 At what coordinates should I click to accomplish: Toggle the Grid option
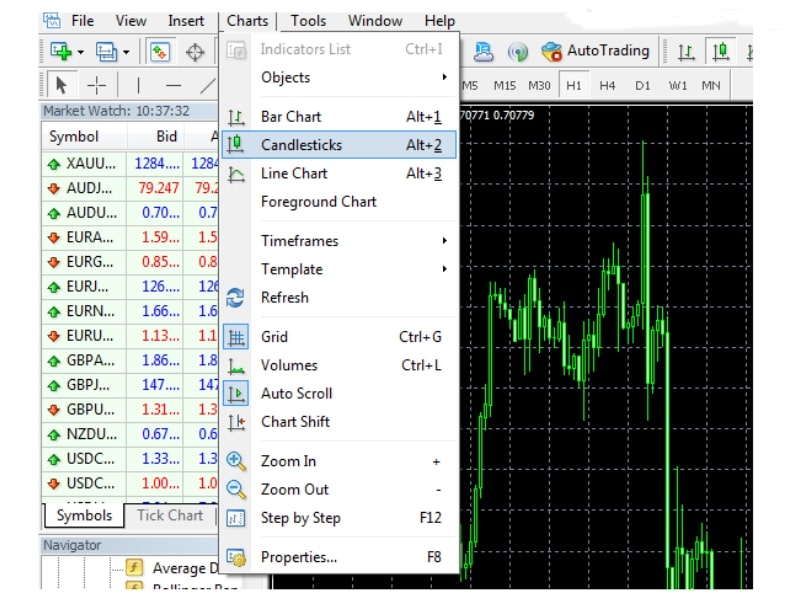pos(274,337)
